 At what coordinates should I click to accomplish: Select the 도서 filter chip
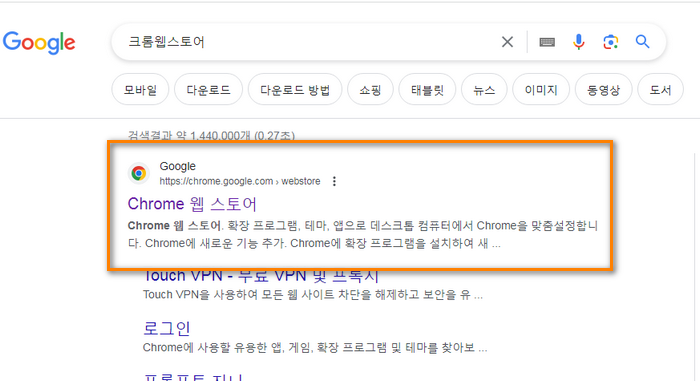click(x=660, y=90)
